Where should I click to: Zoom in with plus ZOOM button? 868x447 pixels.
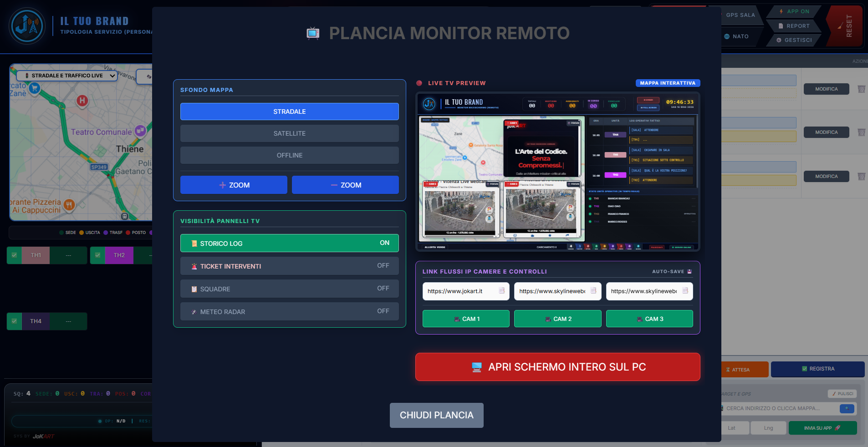point(234,185)
